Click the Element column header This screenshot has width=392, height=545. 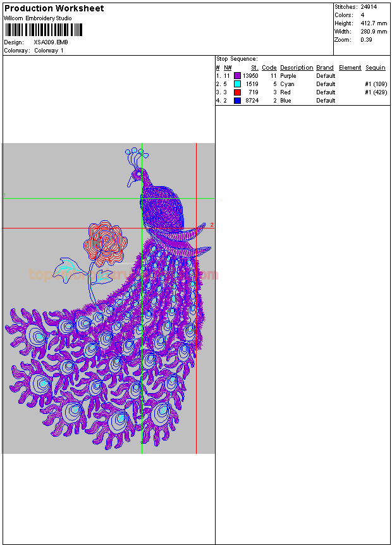(x=350, y=68)
